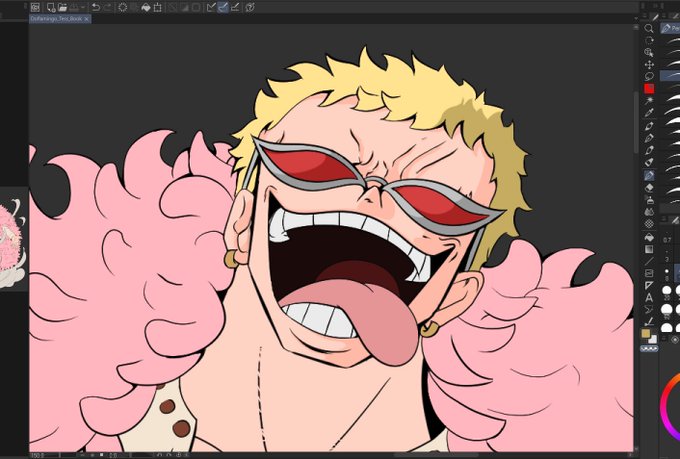Open Clip Studio launcher icon in command bar
Screen dimensions: 680x459
tap(35, 7)
